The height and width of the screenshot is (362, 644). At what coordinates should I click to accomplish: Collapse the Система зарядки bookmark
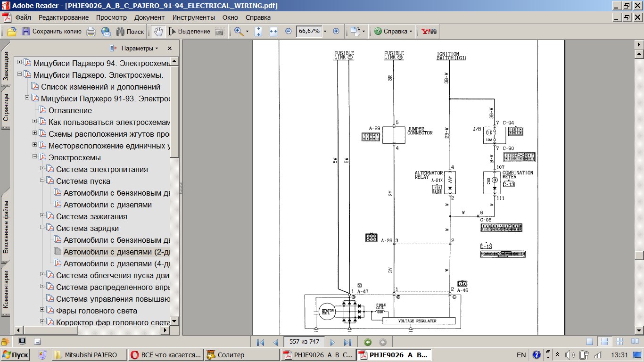42,228
